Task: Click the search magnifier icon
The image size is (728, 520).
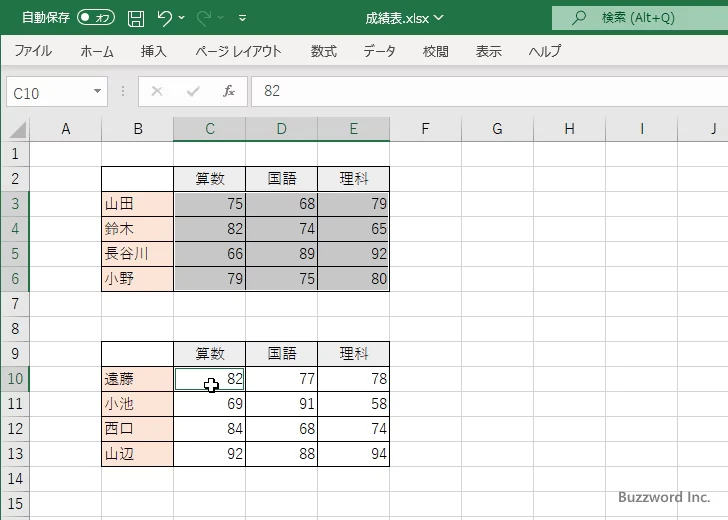Action: coord(578,18)
